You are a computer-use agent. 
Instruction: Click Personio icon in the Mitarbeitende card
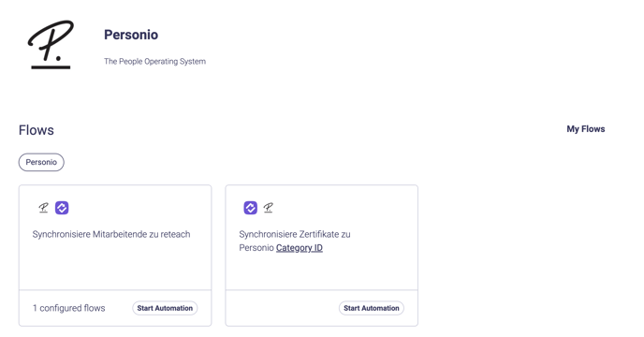click(43, 208)
